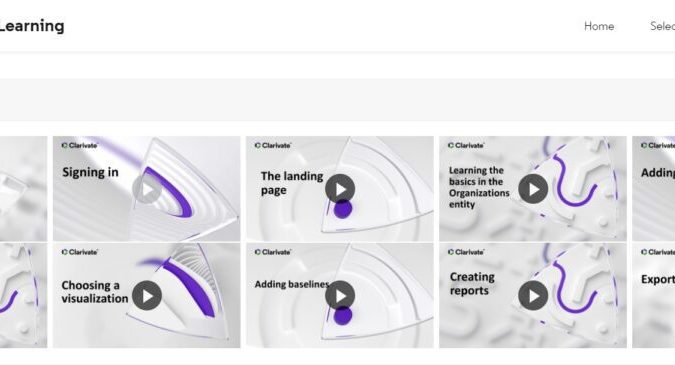Play the Adding baselines video

[x=340, y=296]
